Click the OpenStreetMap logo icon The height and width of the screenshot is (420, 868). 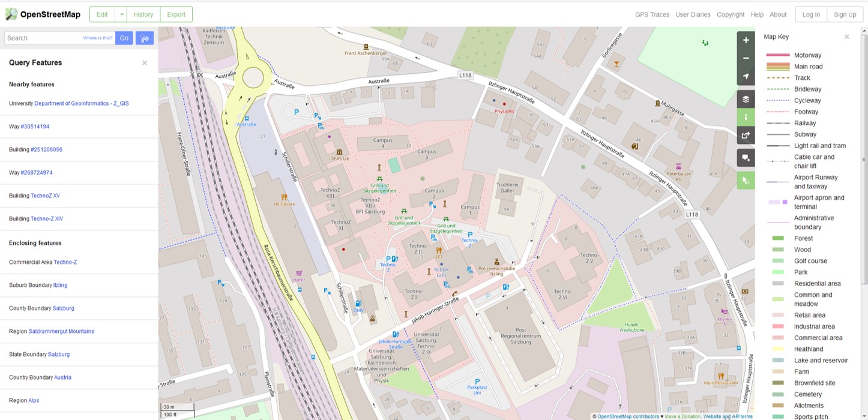click(x=11, y=14)
